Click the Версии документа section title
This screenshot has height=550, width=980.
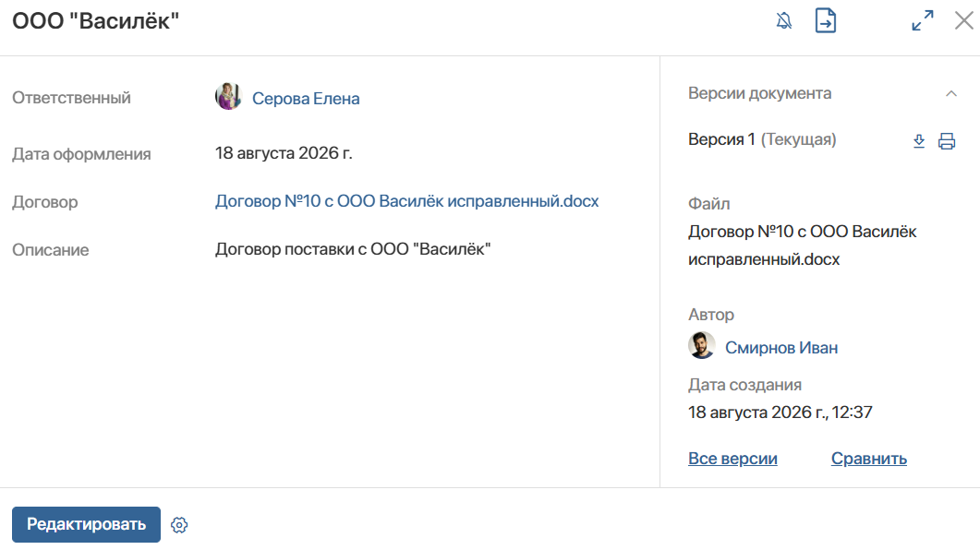pos(759,93)
